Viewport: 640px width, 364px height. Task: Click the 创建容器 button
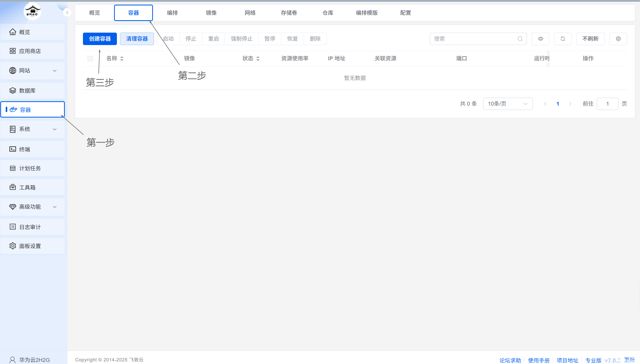pos(100,39)
